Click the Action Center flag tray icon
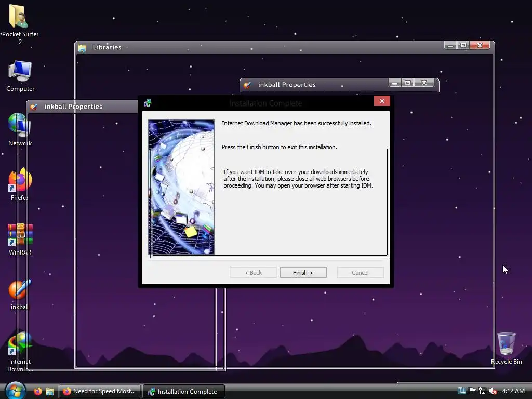Screen dimensions: 532x399 point(472,391)
